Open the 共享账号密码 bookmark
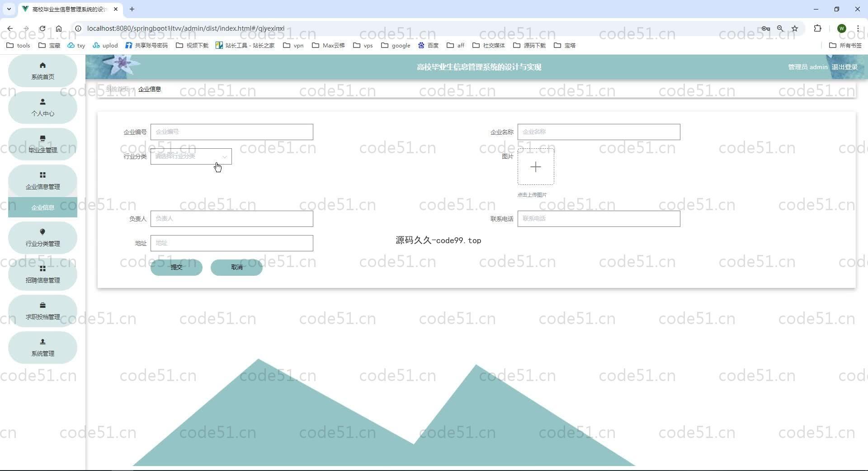 pyautogui.click(x=146, y=45)
